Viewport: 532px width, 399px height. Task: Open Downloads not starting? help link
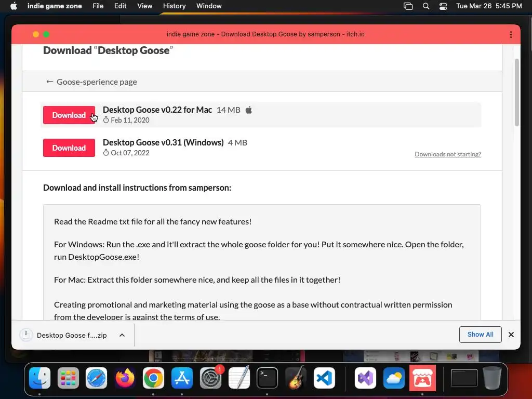point(448,154)
